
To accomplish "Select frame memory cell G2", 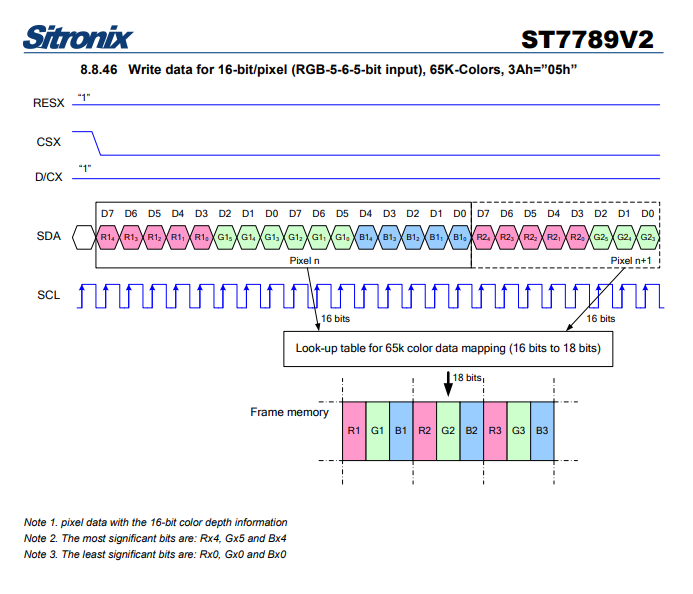I will point(448,431).
